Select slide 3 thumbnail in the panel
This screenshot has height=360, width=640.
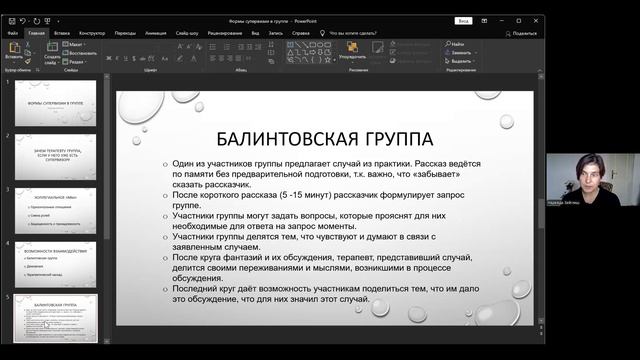[x=56, y=211]
